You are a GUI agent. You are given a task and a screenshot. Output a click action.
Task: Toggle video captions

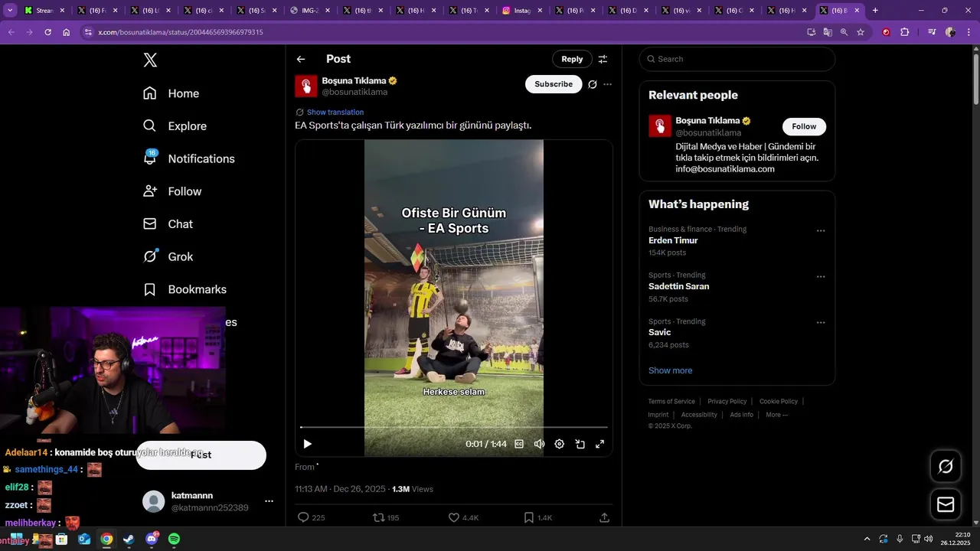(519, 444)
